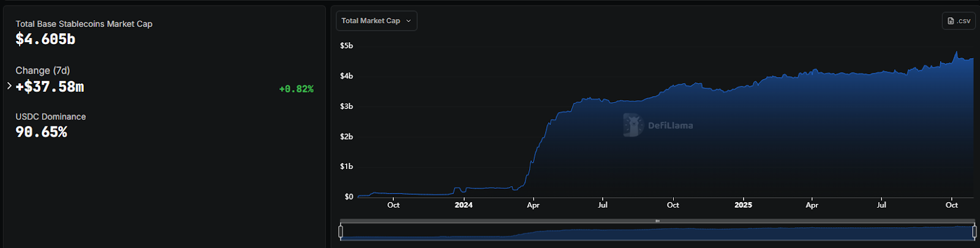This screenshot has width=980, height=248.
Task: Download chart data with the .csv button
Action: pos(959,21)
